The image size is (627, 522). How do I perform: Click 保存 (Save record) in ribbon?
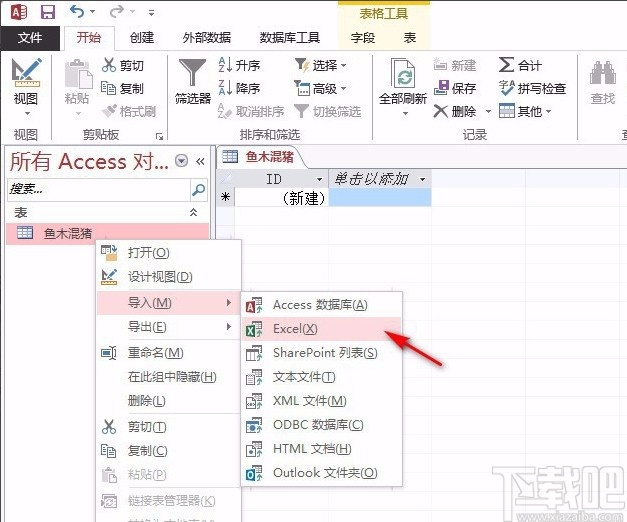(455, 88)
